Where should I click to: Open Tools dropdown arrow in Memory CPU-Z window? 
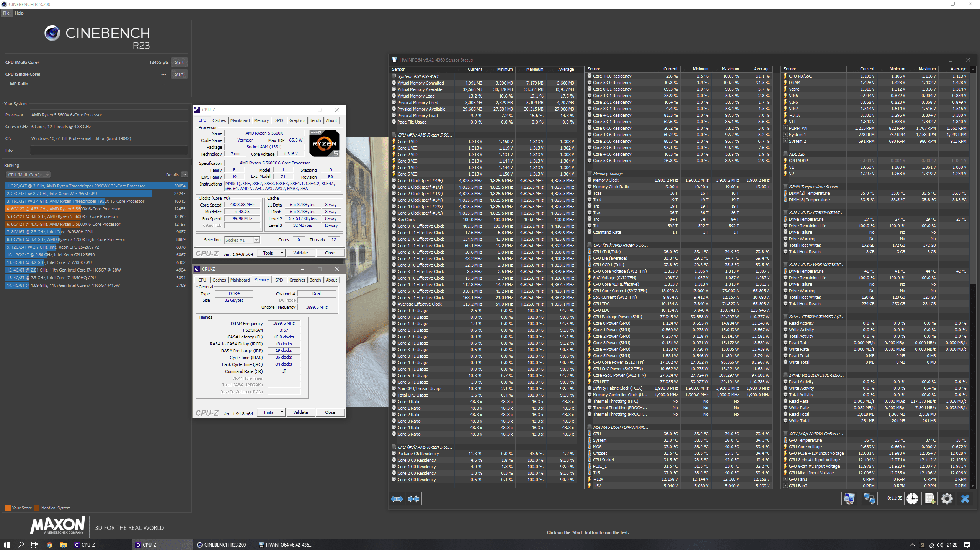tap(282, 412)
